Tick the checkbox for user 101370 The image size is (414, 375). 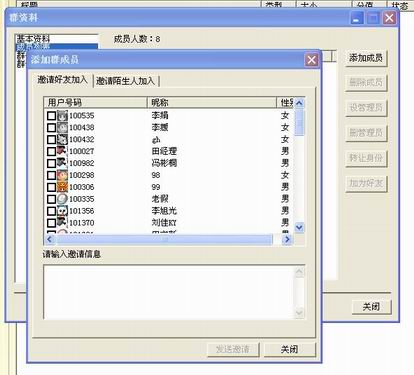tap(51, 223)
